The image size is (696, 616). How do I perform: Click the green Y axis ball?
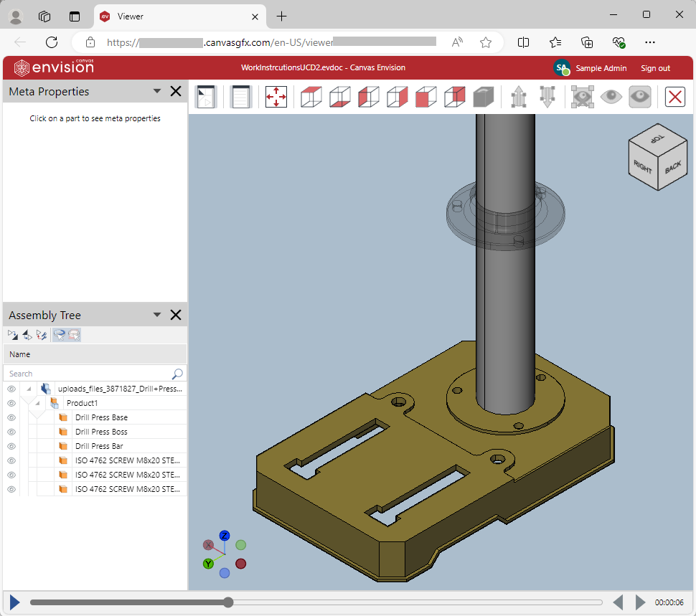click(208, 564)
